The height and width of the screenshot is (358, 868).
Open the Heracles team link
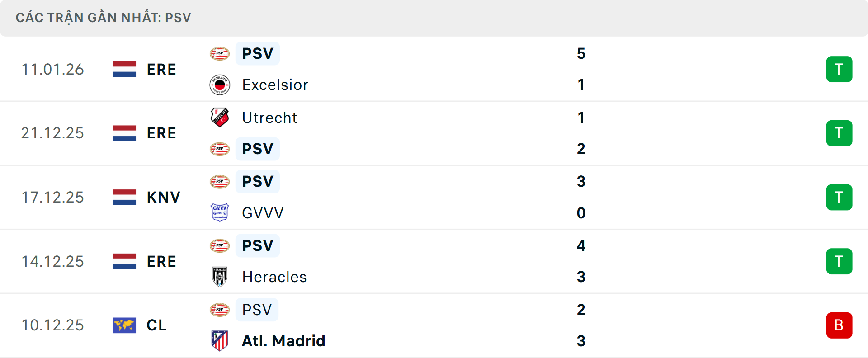[x=274, y=277]
